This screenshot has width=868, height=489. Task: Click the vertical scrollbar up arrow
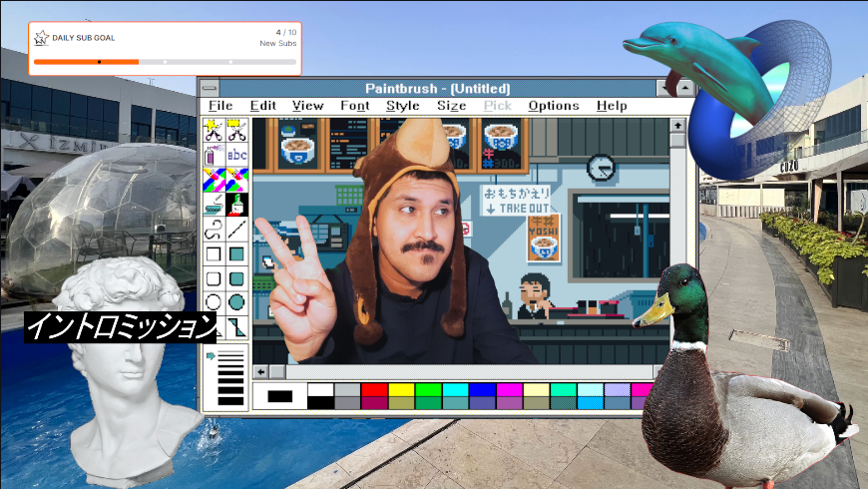pyautogui.click(x=677, y=126)
